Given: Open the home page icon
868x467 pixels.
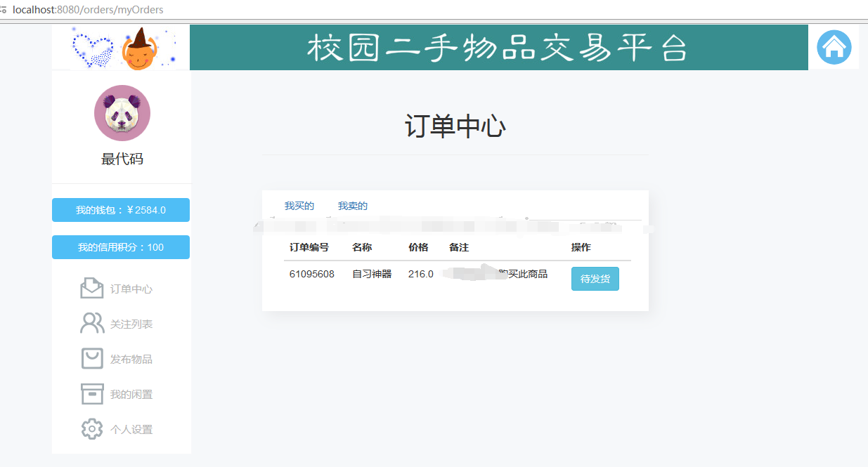Looking at the screenshot, I should pos(834,47).
